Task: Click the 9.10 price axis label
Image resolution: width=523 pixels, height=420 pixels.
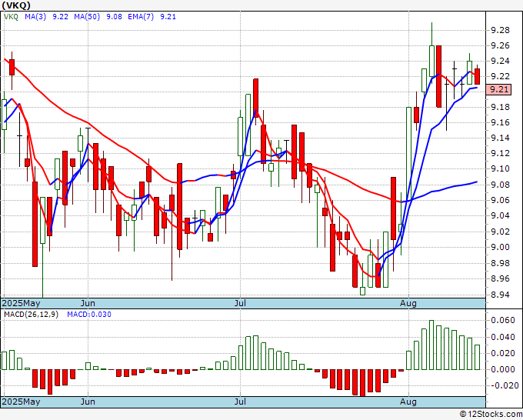Action: [x=501, y=168]
